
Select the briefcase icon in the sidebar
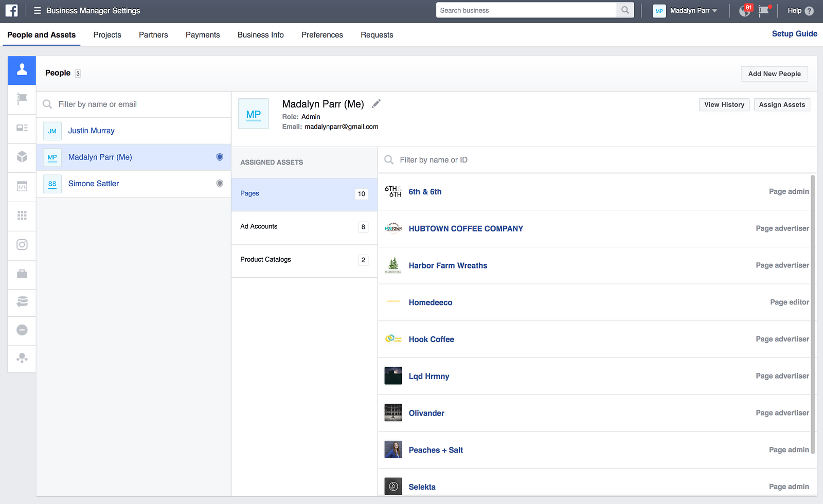(22, 274)
